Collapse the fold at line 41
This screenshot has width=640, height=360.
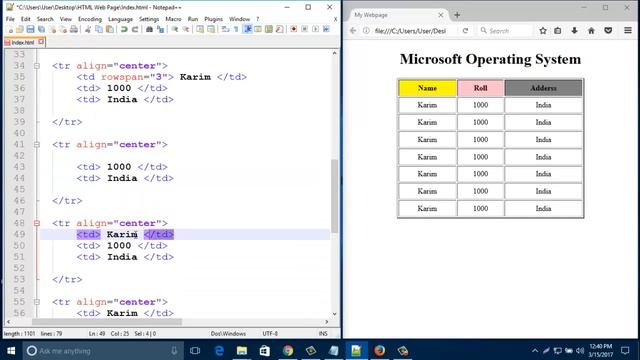[37, 144]
